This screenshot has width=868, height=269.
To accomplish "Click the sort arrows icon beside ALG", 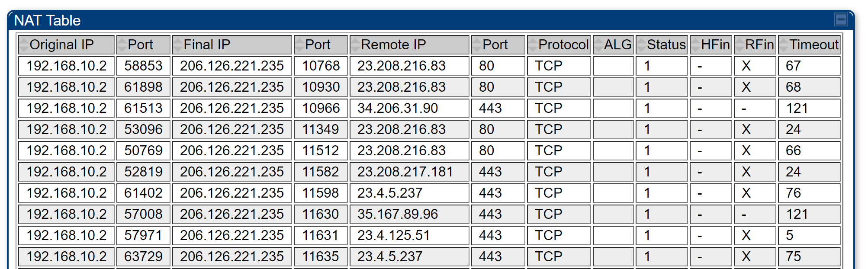I will (x=598, y=45).
